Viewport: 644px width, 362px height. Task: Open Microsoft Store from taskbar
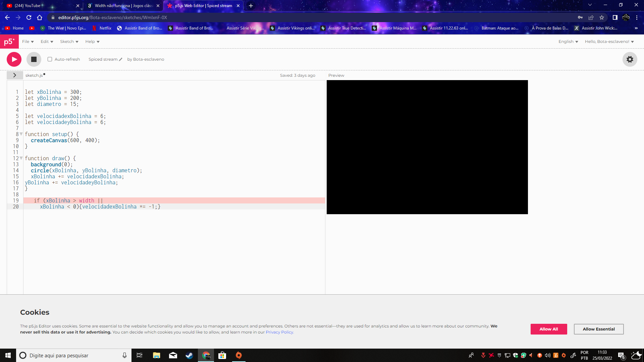[222, 355]
